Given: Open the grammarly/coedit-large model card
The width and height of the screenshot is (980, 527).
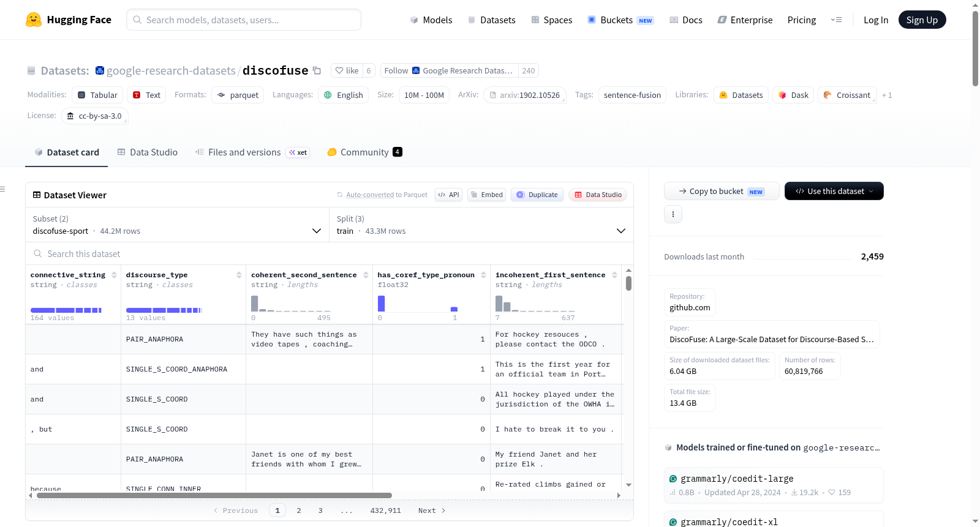Looking at the screenshot, I should (774, 485).
